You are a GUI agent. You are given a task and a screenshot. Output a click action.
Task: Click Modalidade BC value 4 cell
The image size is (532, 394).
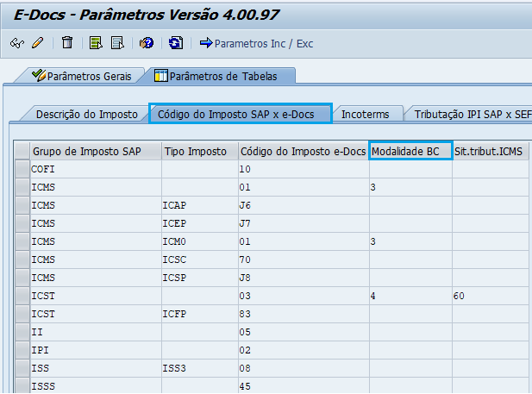(410, 296)
